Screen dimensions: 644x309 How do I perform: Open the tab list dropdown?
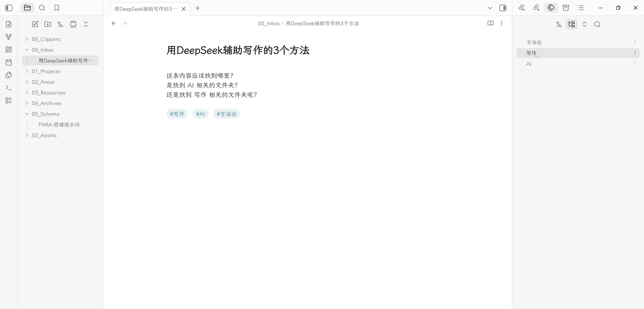[x=490, y=8]
